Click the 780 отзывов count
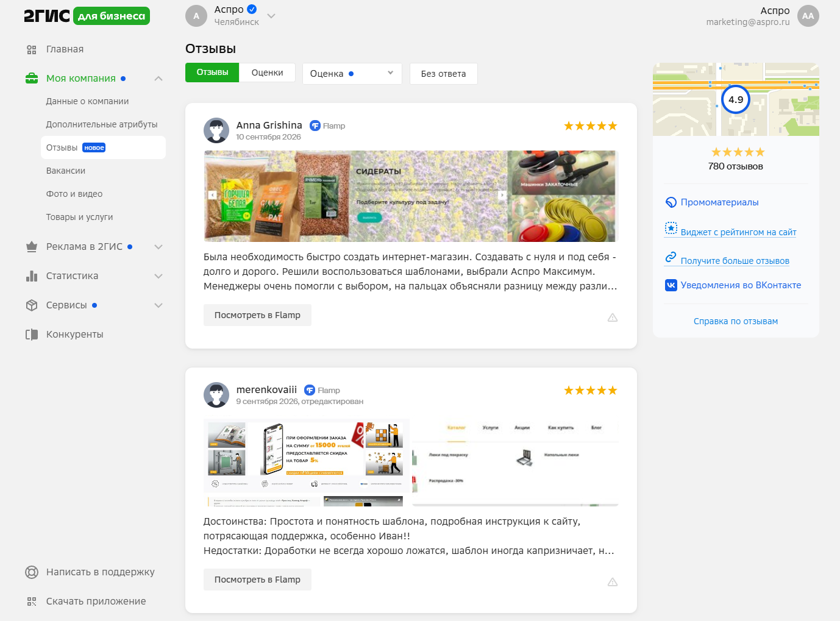Screen dimensions: 840x621 coord(736,166)
